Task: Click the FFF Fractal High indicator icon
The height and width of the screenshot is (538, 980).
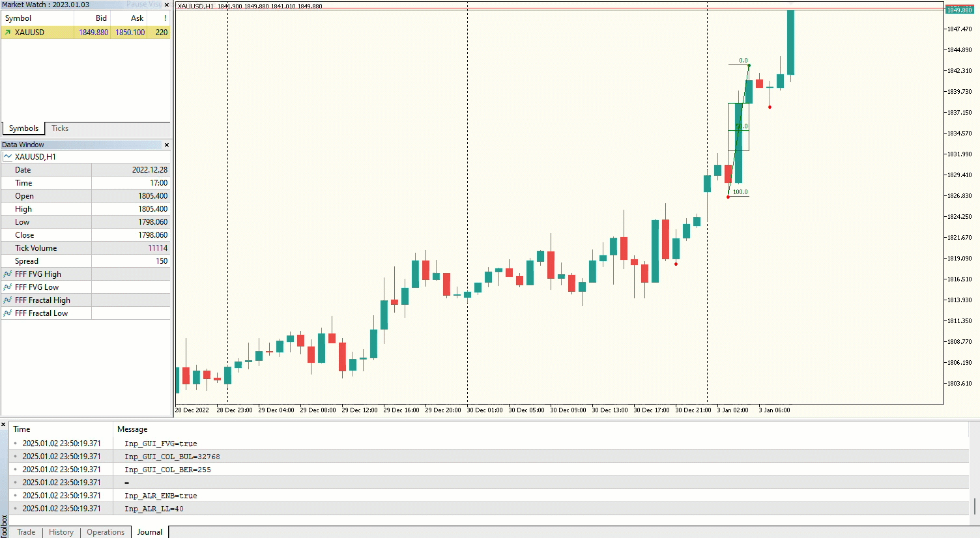Action: (x=8, y=300)
